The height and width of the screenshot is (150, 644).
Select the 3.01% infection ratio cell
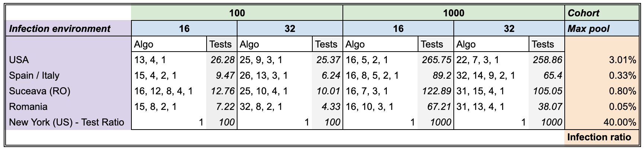coord(602,60)
